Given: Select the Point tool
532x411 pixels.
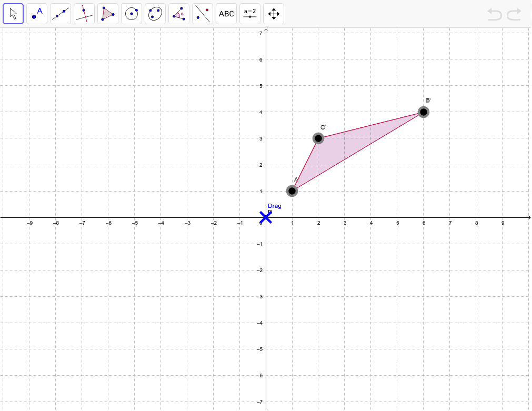Looking at the screenshot, I should coord(37,14).
